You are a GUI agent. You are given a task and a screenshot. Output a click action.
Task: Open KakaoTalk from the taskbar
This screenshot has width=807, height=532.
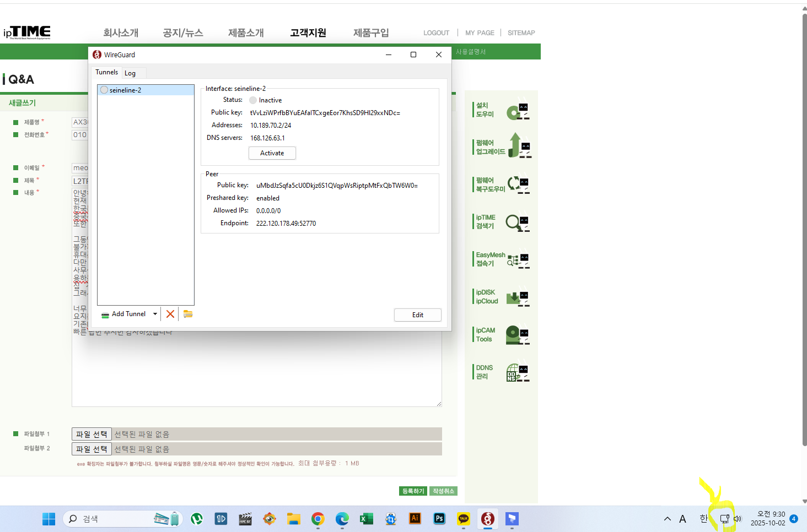(464, 519)
